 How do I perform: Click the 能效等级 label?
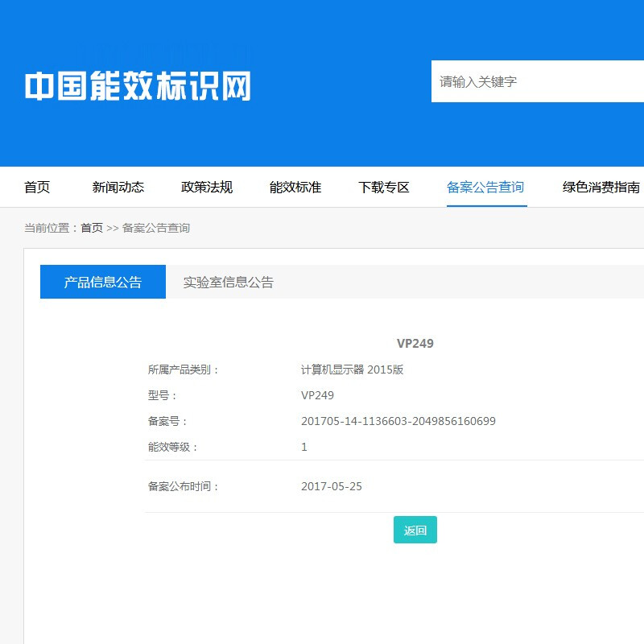coord(172,447)
